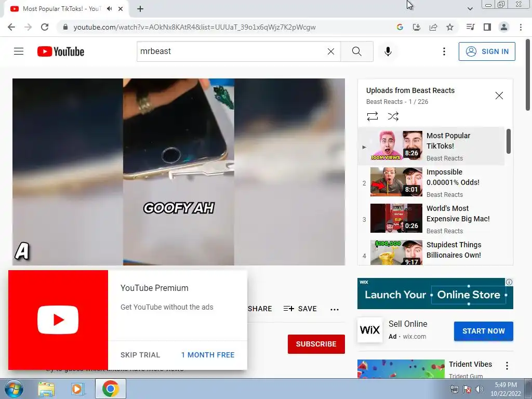Click the Beast Reacts 1 / 226 label

tap(397, 102)
